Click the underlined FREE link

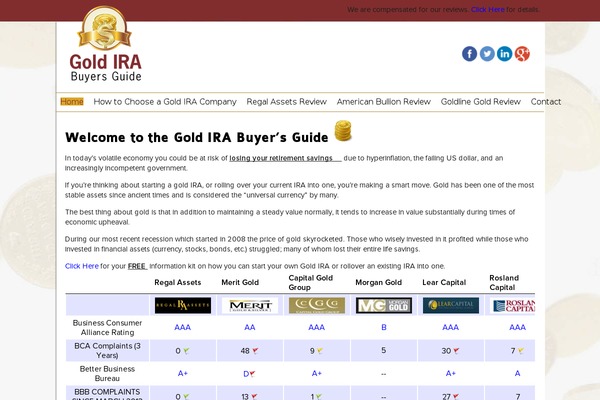click(137, 266)
